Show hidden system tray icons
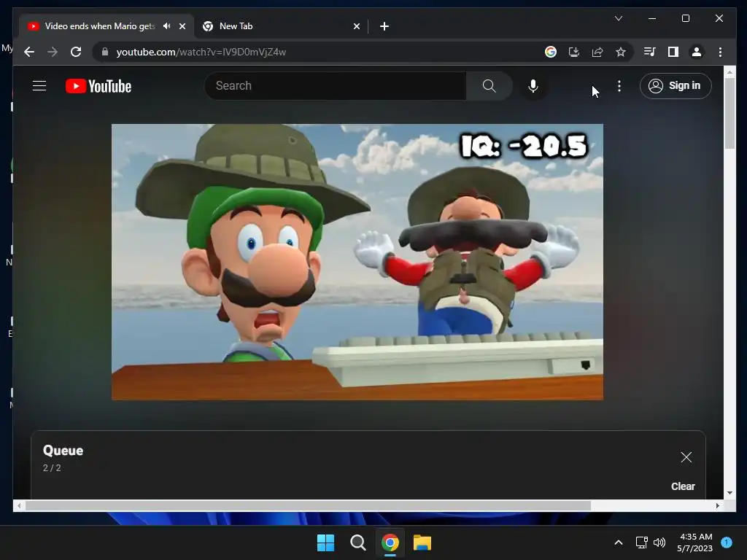The width and height of the screenshot is (747, 560). pos(619,542)
